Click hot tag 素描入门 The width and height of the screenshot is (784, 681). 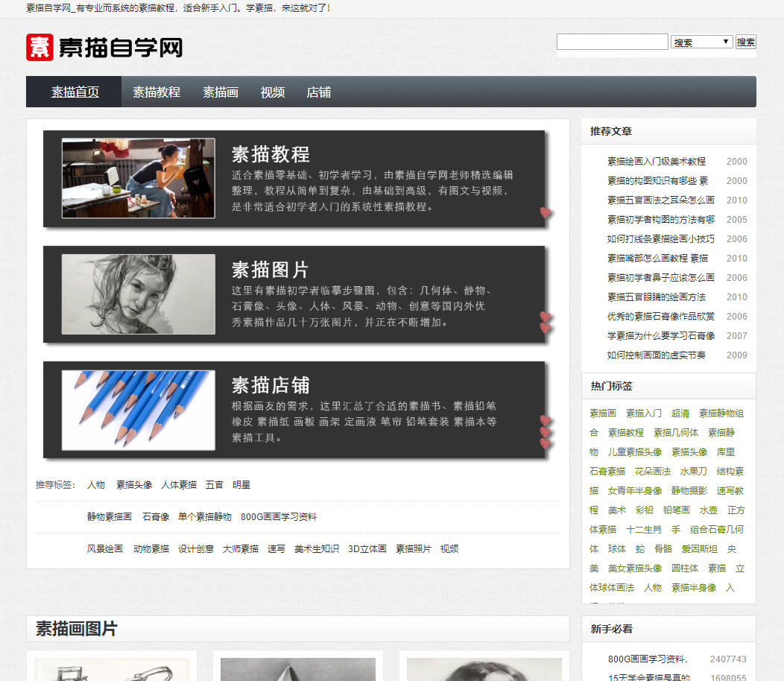coord(644,413)
